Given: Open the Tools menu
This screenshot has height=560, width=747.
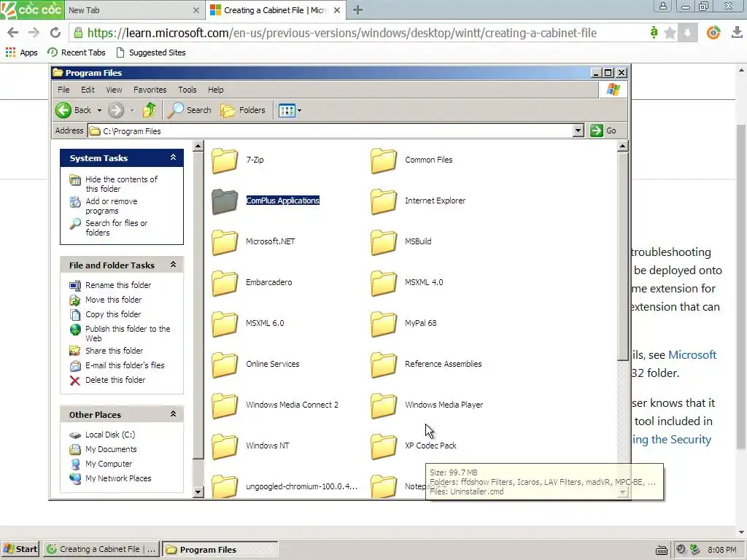Looking at the screenshot, I should pyautogui.click(x=187, y=90).
